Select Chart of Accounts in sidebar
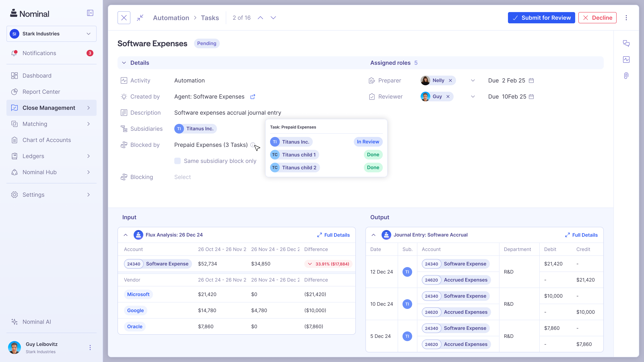Screen dimensions: 644x362 click(46, 140)
